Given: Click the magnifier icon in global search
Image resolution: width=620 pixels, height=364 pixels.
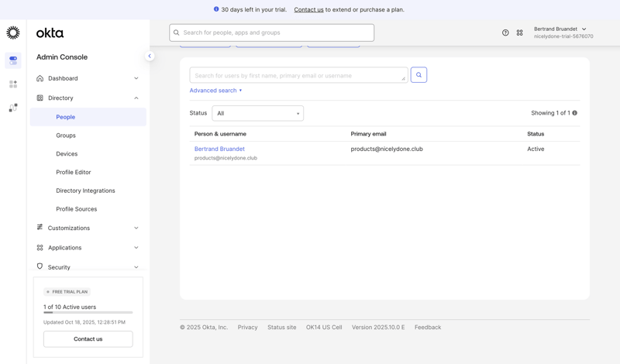Looking at the screenshot, I should pos(177,33).
